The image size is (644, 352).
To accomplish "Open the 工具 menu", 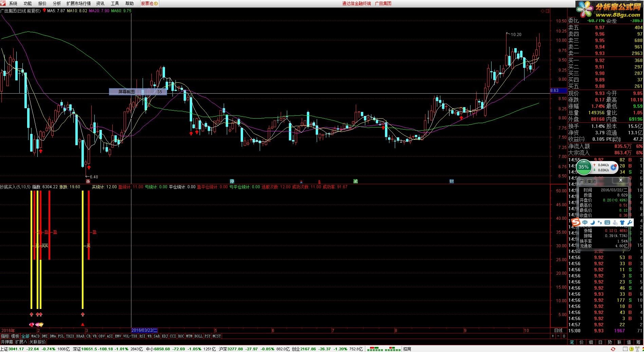I will point(115,3).
